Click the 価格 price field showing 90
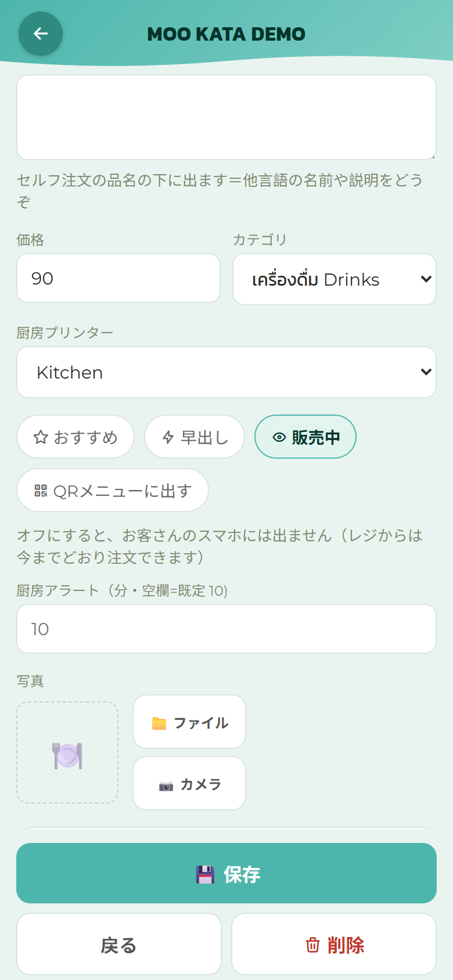453x980 pixels. 118,278
